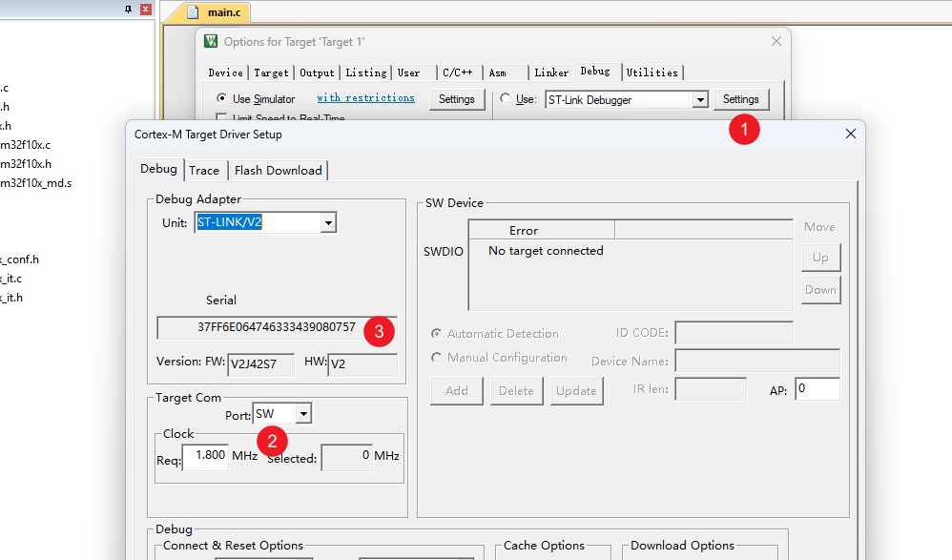Open the Port SW dropdown
This screenshot has width=952, height=560.
click(x=303, y=414)
